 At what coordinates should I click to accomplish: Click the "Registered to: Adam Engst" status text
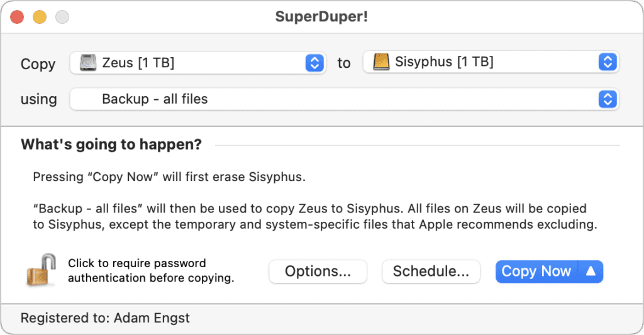pos(105,318)
